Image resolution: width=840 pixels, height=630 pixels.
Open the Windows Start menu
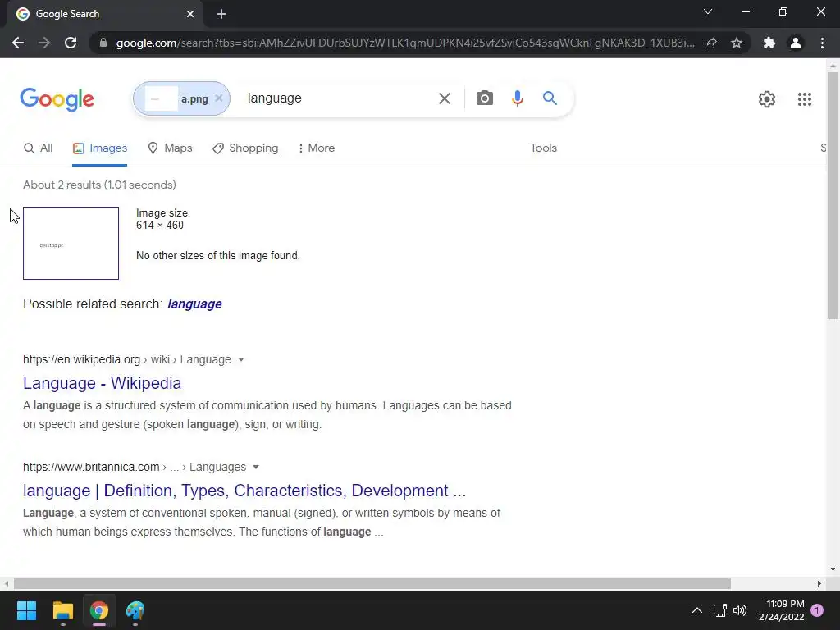[x=26, y=610]
